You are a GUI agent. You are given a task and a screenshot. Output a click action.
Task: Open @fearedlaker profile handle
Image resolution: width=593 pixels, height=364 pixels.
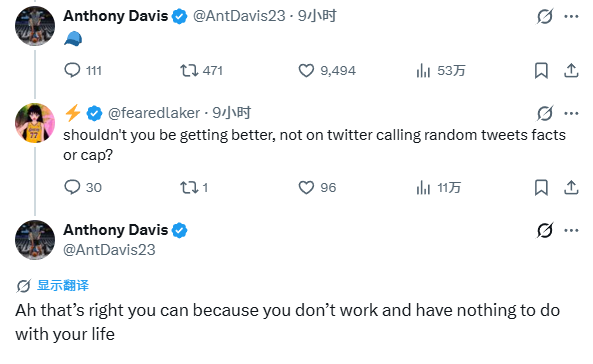point(154,113)
